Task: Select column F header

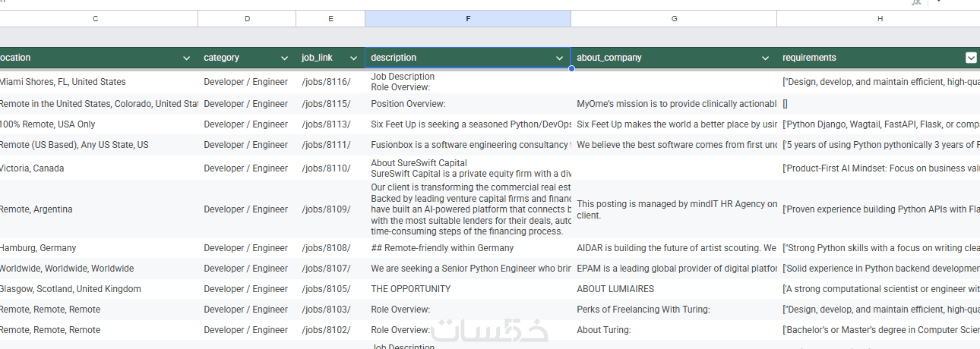Action: [468, 18]
